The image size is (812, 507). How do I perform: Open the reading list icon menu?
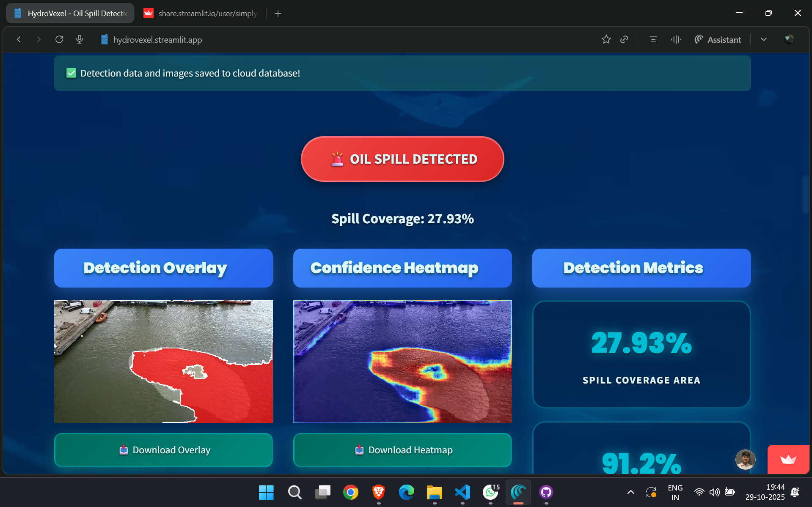(x=653, y=39)
